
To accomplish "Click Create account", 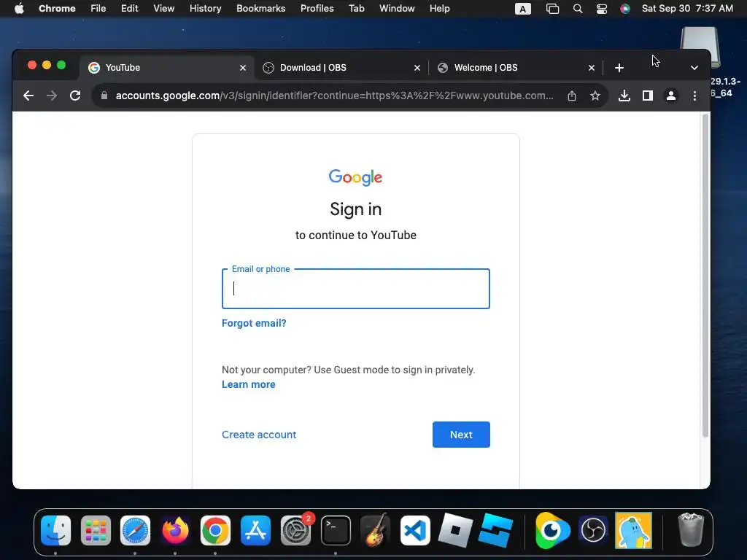I will click(259, 435).
